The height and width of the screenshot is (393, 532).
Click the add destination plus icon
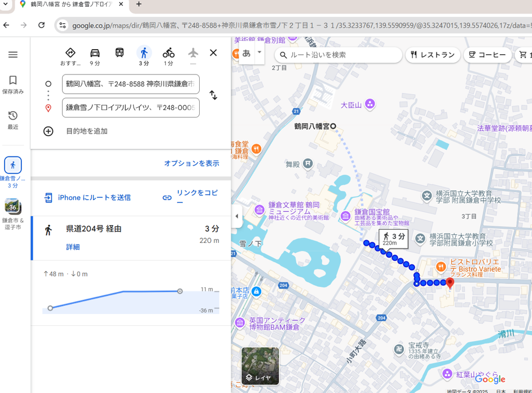pos(48,131)
